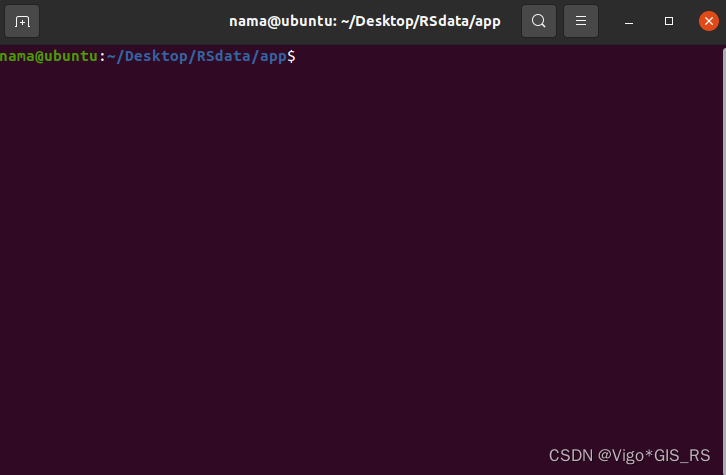Click the ~/Desktop/RSdata/app path in prompt
Image resolution: width=726 pixels, height=475 pixels.
point(197,56)
